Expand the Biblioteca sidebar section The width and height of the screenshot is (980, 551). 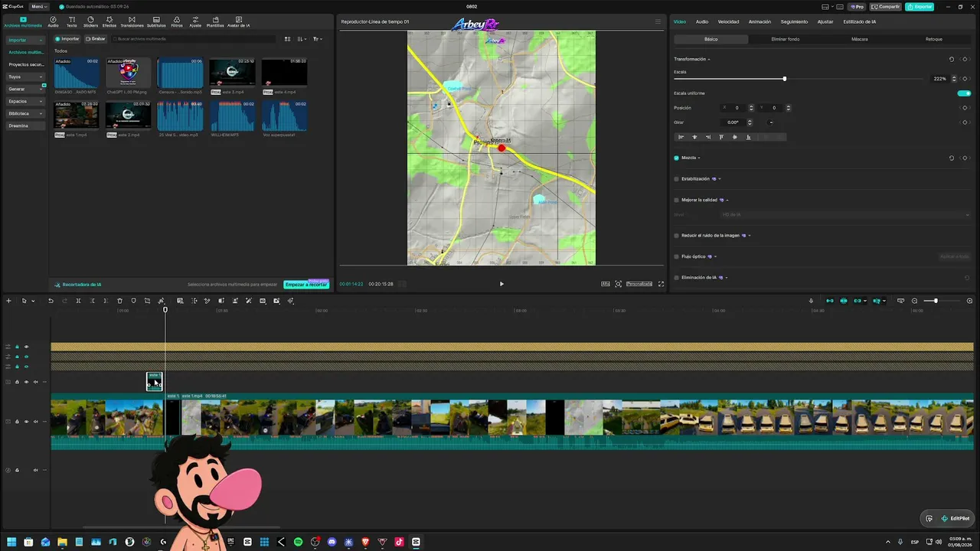click(25, 113)
